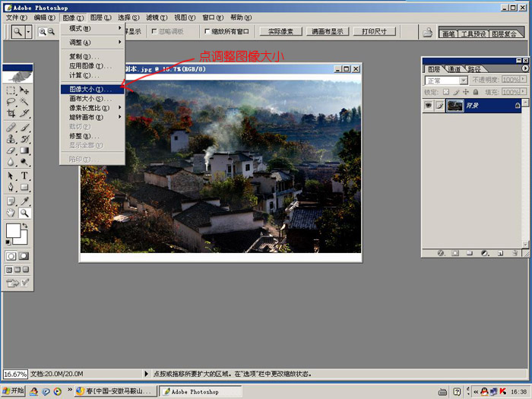This screenshot has width=532, height=399.
Task: Click the foreground color swatch
Action: [13, 230]
